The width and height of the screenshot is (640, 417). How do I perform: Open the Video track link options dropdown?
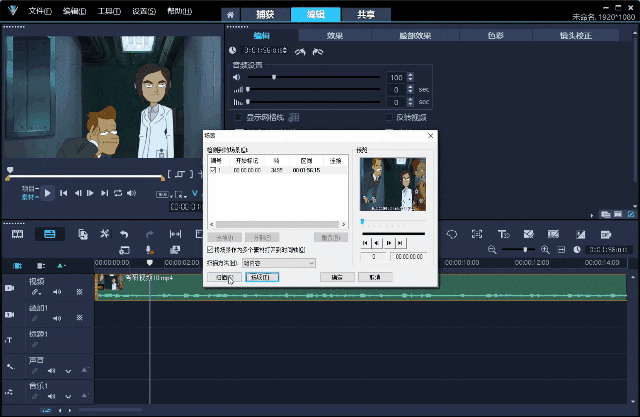(36, 292)
